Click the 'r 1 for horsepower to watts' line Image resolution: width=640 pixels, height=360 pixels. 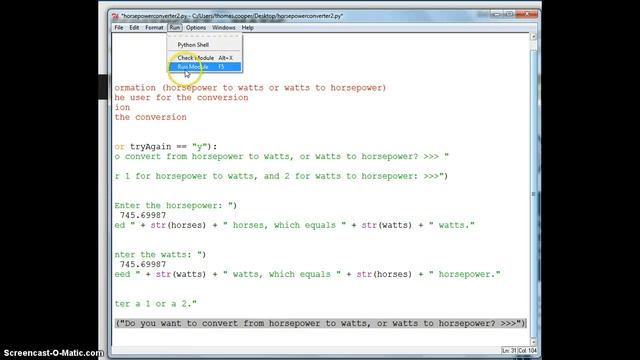pyautogui.click(x=281, y=176)
